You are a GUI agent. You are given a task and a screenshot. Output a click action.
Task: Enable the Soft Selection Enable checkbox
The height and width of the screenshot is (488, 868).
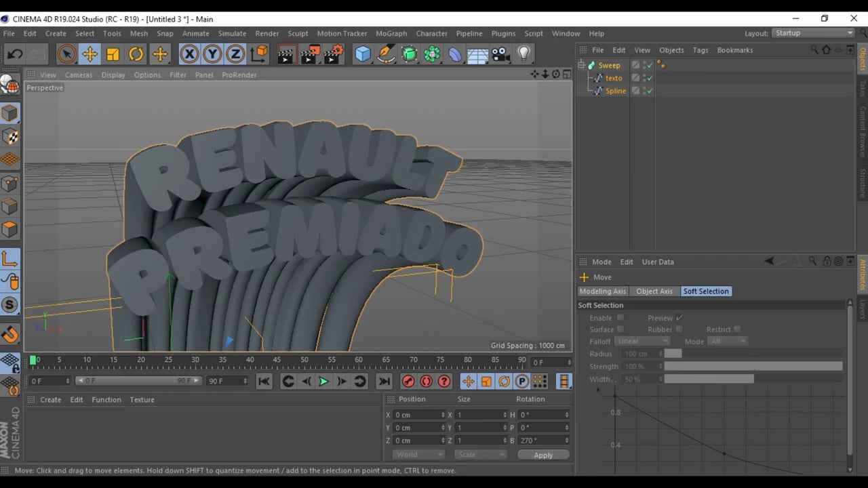pos(620,318)
